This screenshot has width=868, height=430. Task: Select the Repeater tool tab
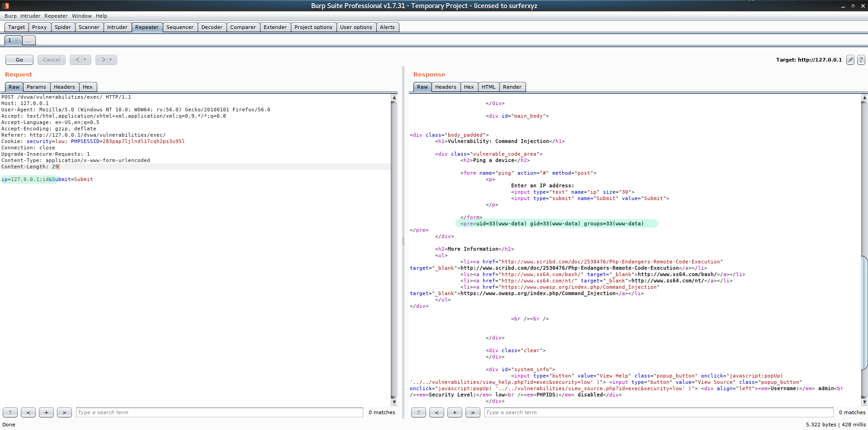tap(147, 27)
